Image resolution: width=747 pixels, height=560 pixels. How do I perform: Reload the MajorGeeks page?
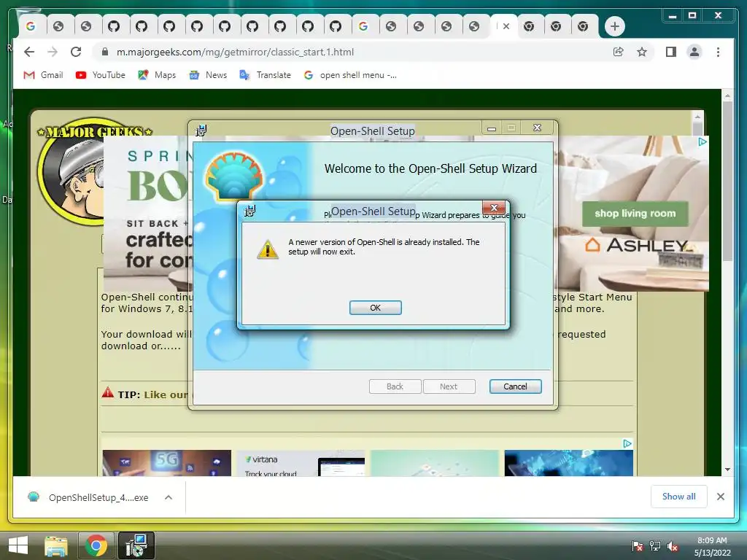click(76, 52)
